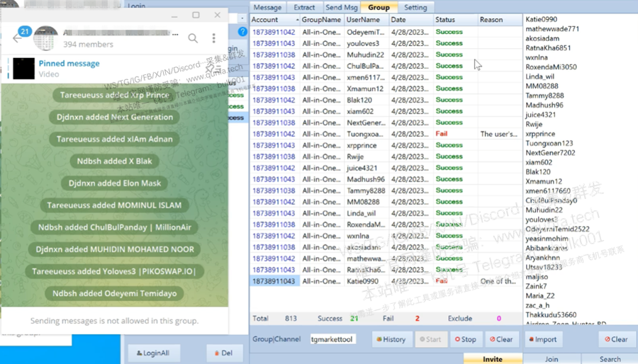The image size is (638, 364).
Task: Select the Search bottom tab
Action: click(x=610, y=359)
